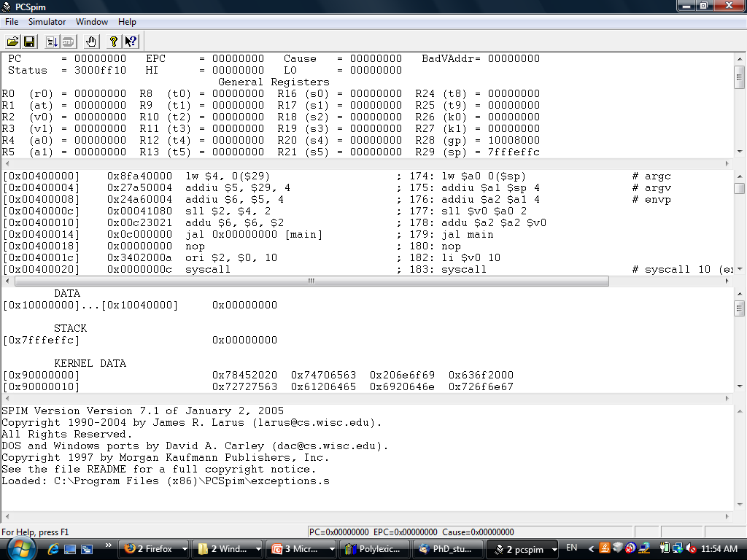Click registers pane scroll up arrow
The height and width of the screenshot is (560, 747).
(740, 59)
